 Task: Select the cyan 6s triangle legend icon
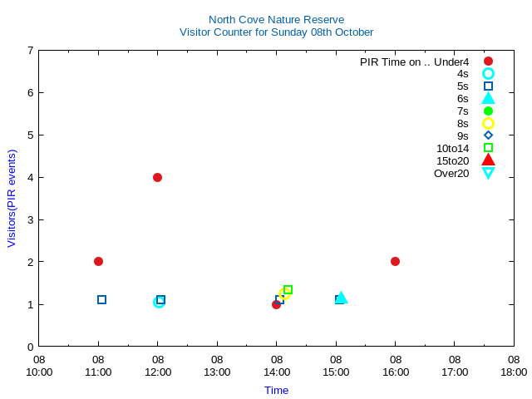488,98
